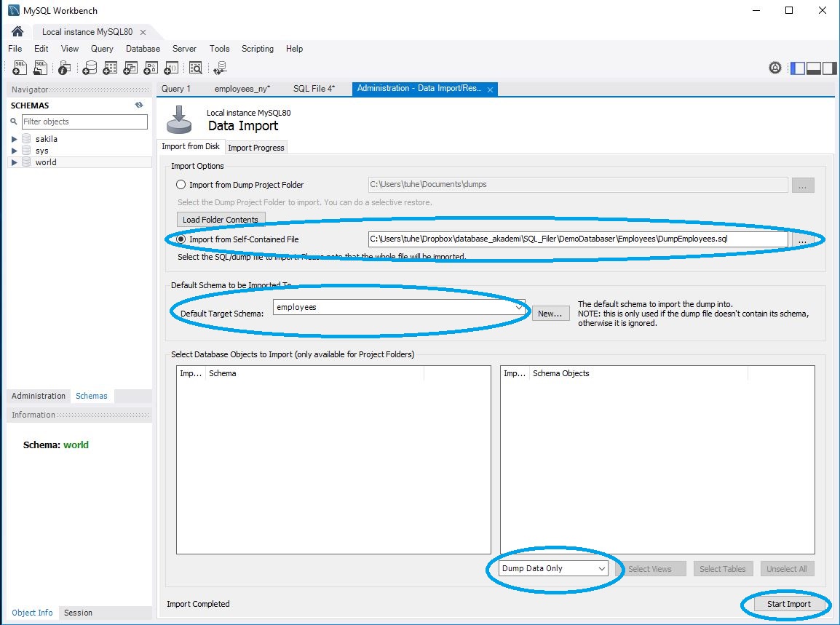Click the Start Import button
Screen dimensions: 840x625
(x=788, y=604)
